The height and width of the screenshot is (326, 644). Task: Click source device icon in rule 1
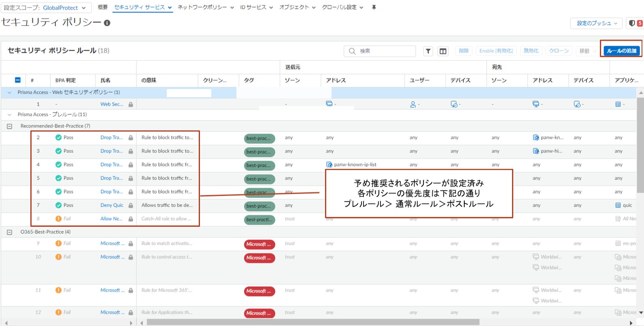point(454,104)
